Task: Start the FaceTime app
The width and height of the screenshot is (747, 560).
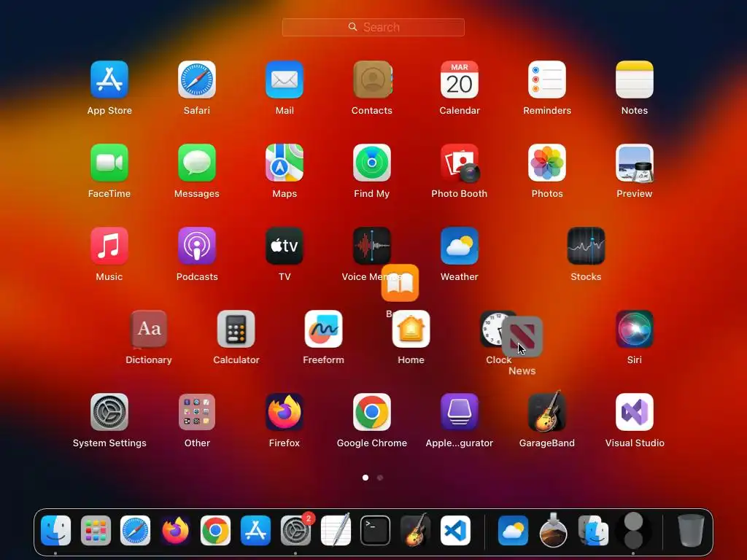Action: 109,163
